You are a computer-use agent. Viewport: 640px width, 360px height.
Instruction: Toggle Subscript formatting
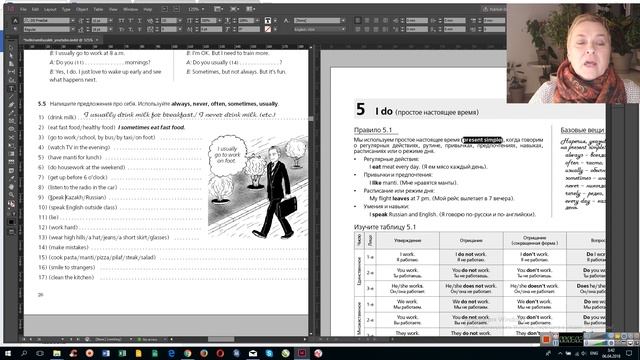[131, 29]
